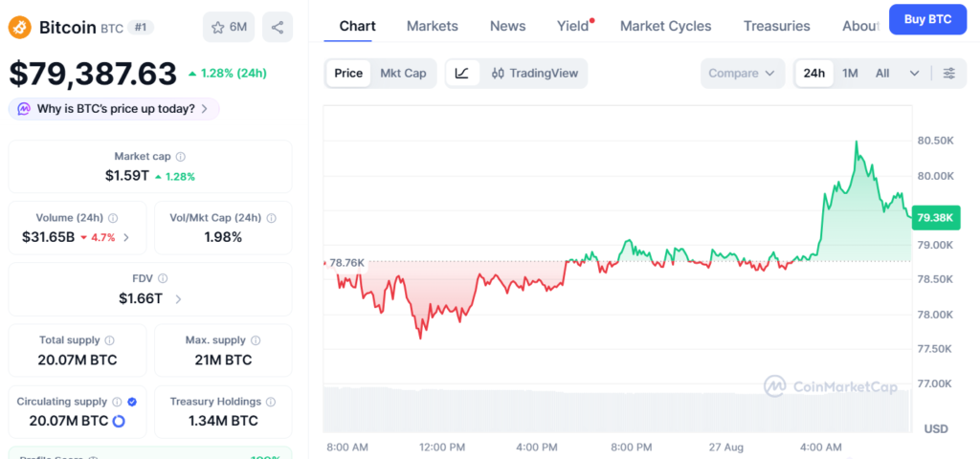
Task: Select the 24h time range
Action: [x=813, y=73]
